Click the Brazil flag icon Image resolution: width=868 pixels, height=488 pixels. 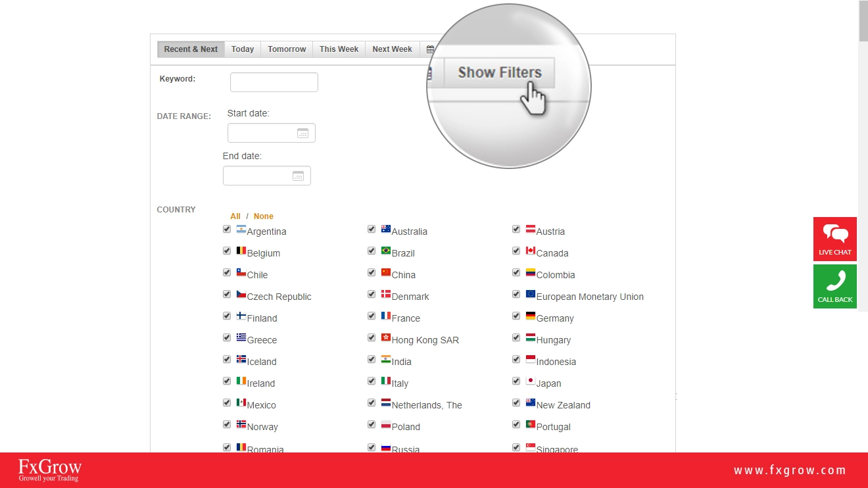386,251
